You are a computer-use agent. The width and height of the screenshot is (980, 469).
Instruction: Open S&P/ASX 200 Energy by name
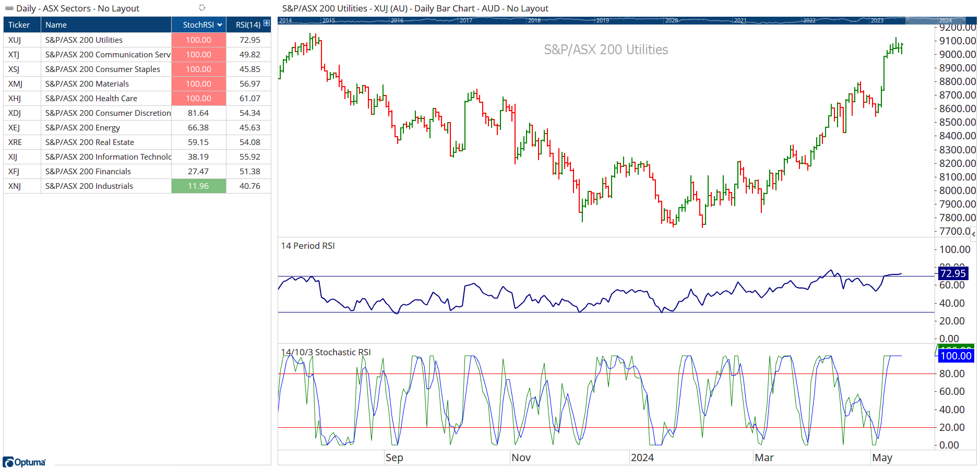pos(82,127)
